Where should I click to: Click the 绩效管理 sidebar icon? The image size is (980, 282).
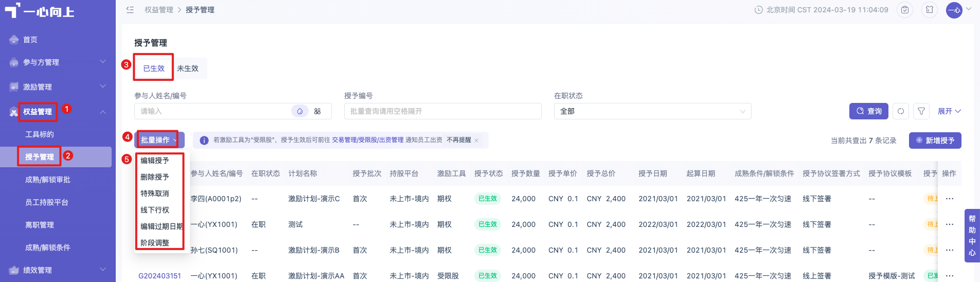pyautogui.click(x=14, y=270)
